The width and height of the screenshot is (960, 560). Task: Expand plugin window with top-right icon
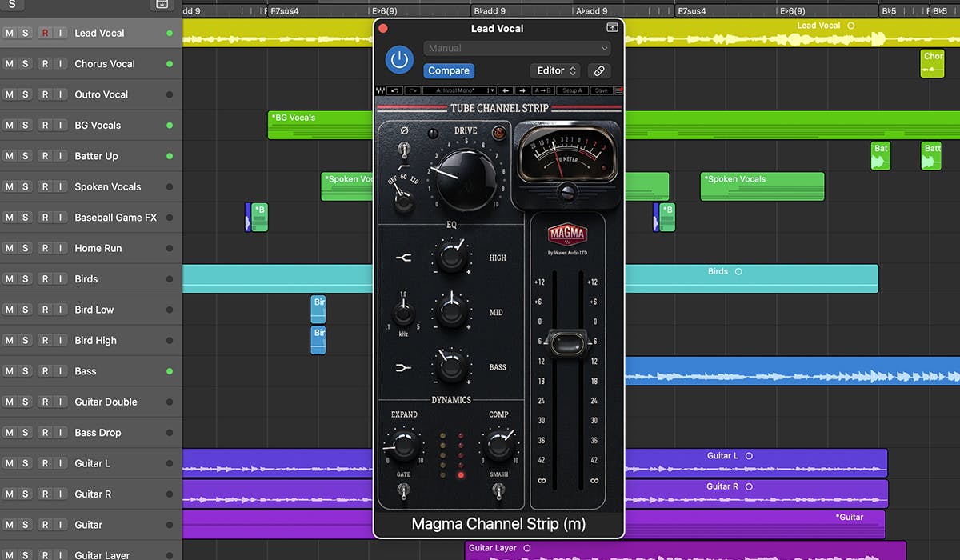[x=612, y=28]
